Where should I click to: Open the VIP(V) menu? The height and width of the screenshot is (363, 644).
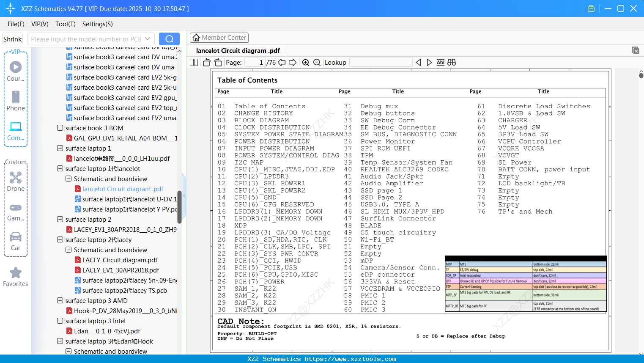click(x=40, y=24)
